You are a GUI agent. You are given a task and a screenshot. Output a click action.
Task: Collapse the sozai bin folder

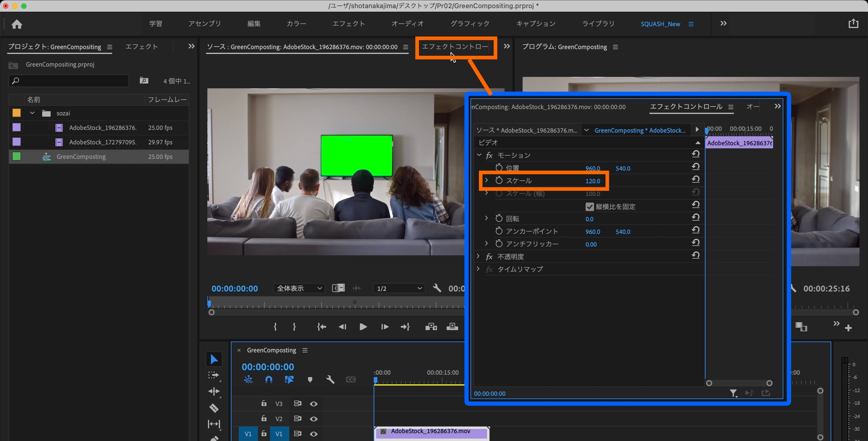click(x=32, y=113)
